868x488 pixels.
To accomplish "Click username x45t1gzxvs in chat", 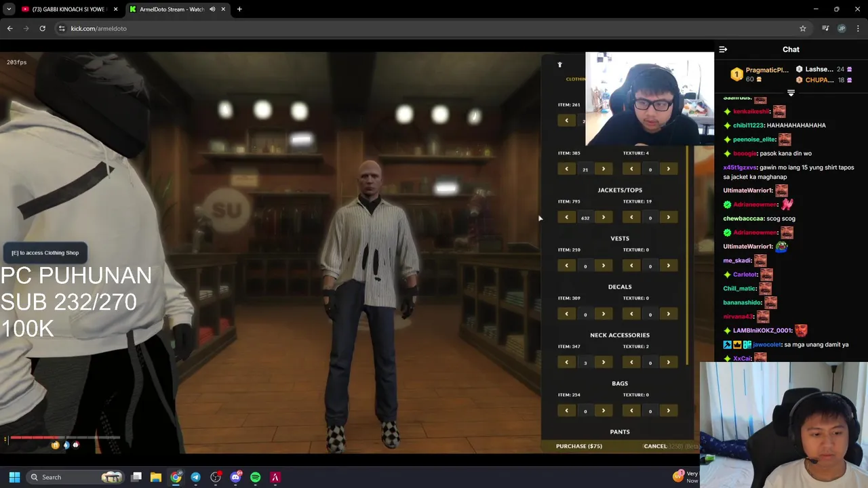I will tap(741, 167).
